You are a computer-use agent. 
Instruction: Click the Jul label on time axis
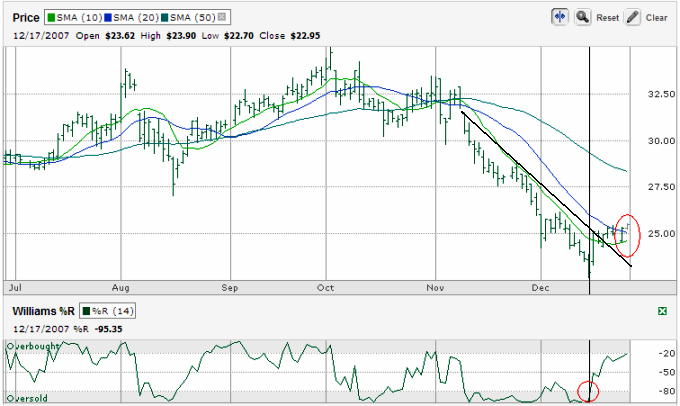click(15, 288)
